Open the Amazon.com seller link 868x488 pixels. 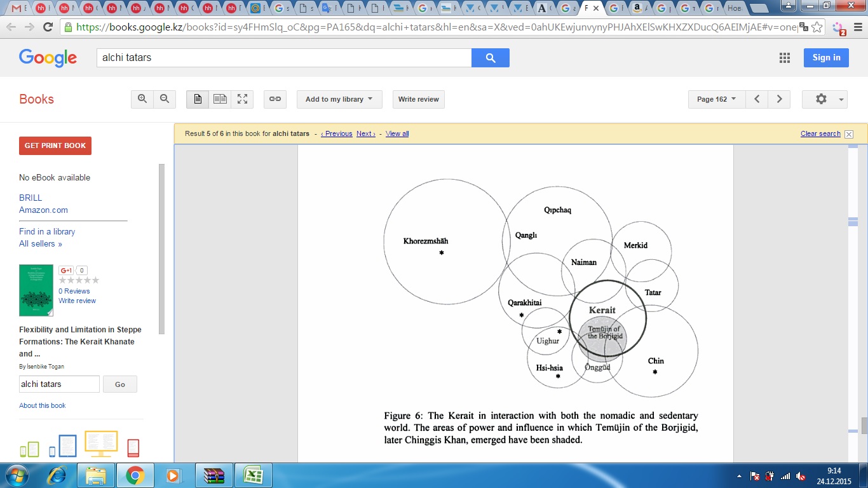coord(43,210)
